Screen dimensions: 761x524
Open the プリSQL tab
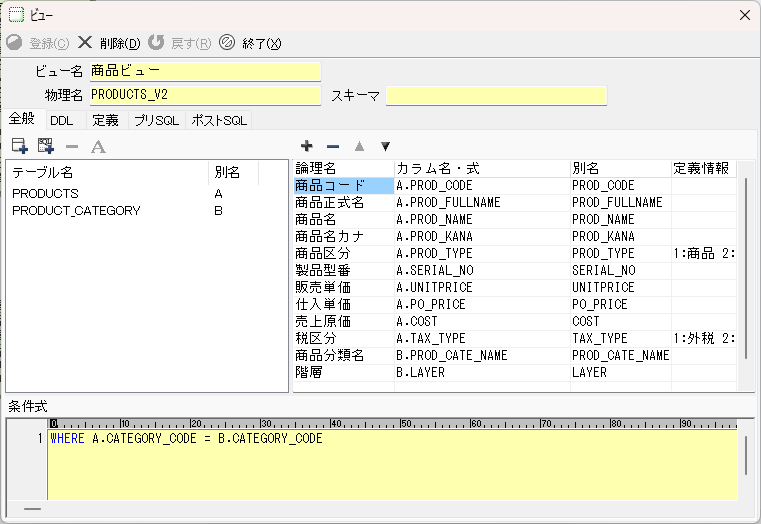point(156,120)
